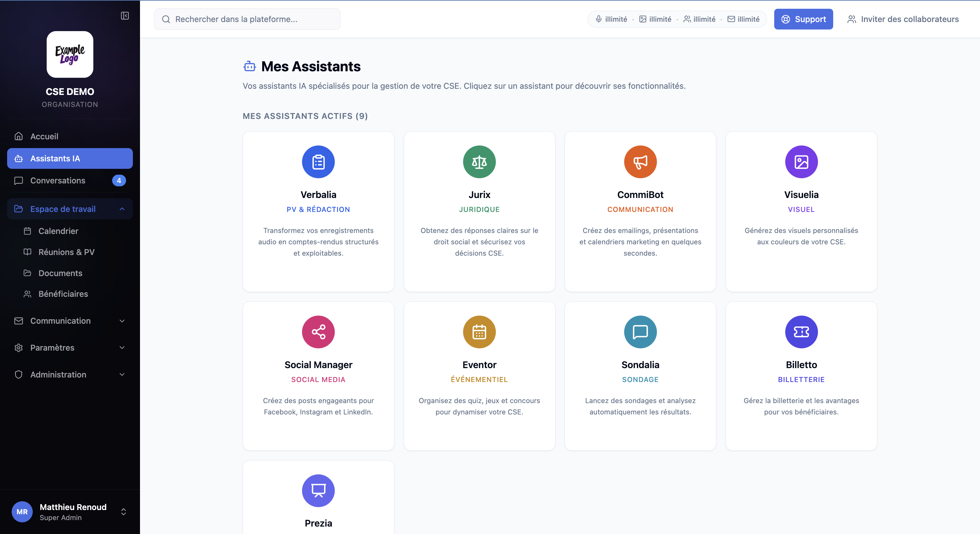Click the microphone quota icon
Image resolution: width=980 pixels, height=534 pixels.
point(599,19)
